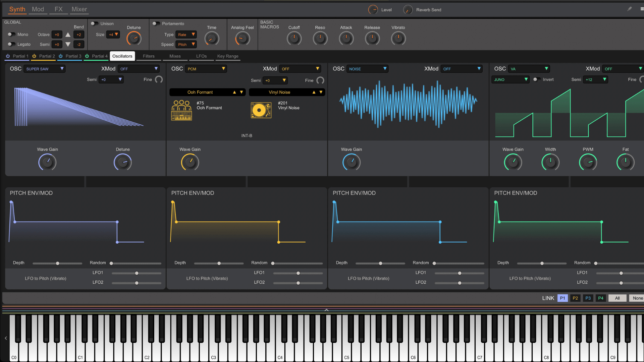This screenshot has width=644, height=362.
Task: Click the wrench settings icon at top right
Action: click(629, 9)
